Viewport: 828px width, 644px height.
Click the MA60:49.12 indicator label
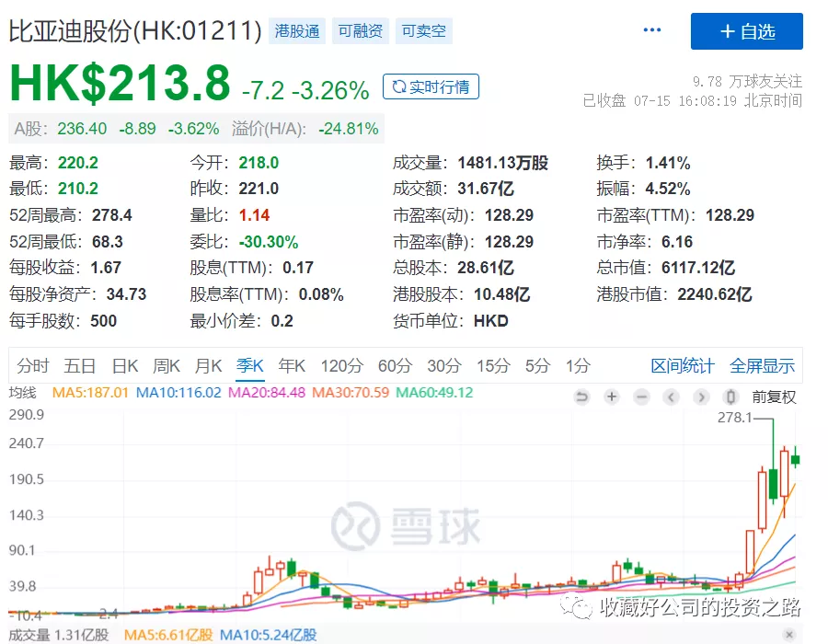[x=434, y=393]
